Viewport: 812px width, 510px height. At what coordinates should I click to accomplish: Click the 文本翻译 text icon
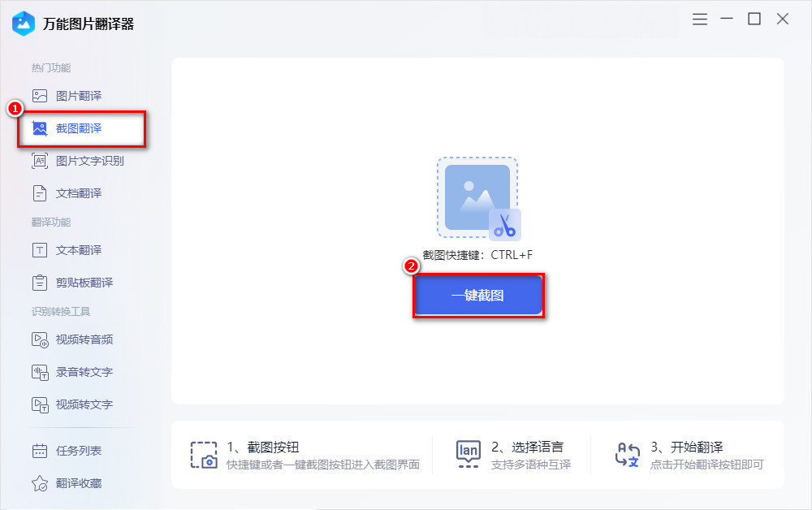pos(41,250)
